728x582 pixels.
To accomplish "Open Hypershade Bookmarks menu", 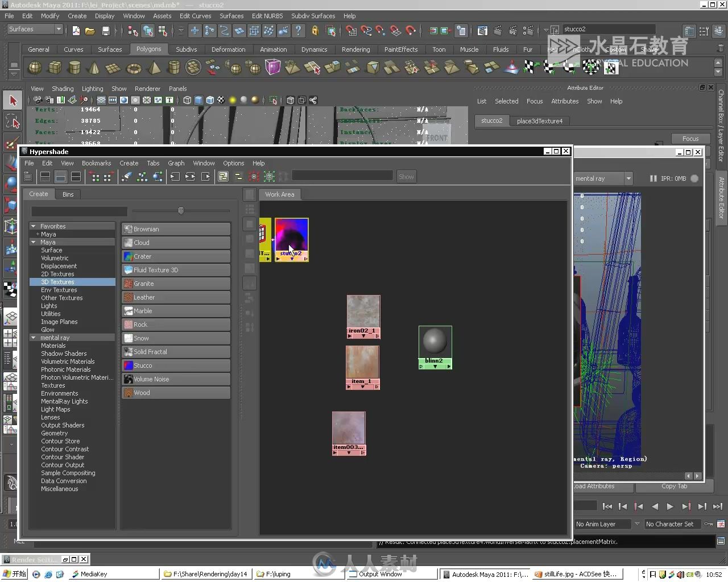I will (96, 163).
